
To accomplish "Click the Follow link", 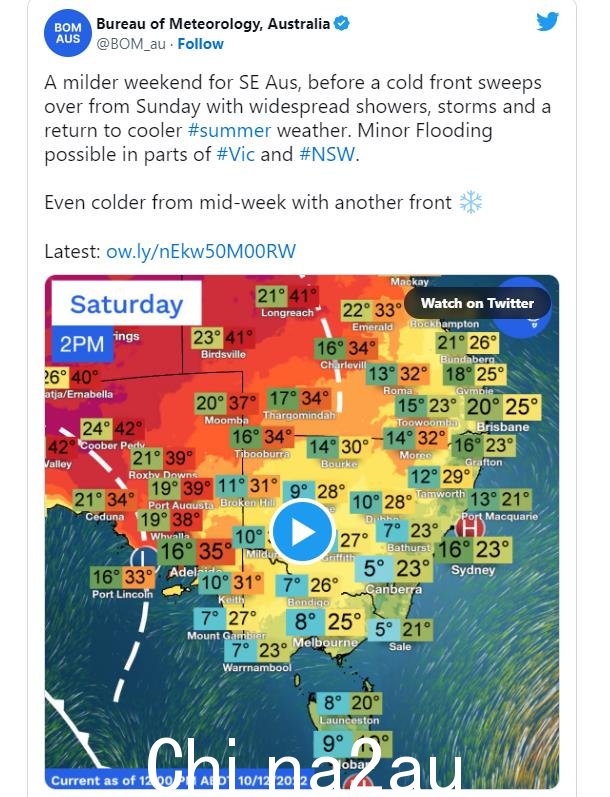I will [x=200, y=44].
